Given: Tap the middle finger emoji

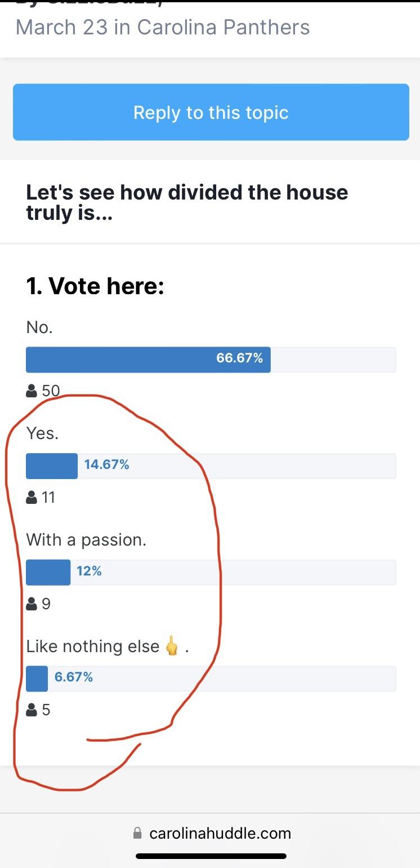Looking at the screenshot, I should pyautogui.click(x=172, y=645).
